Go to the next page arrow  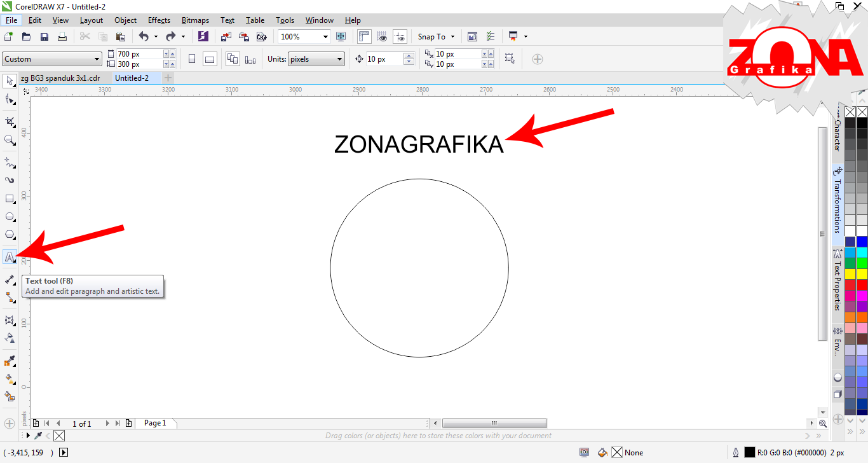(107, 423)
